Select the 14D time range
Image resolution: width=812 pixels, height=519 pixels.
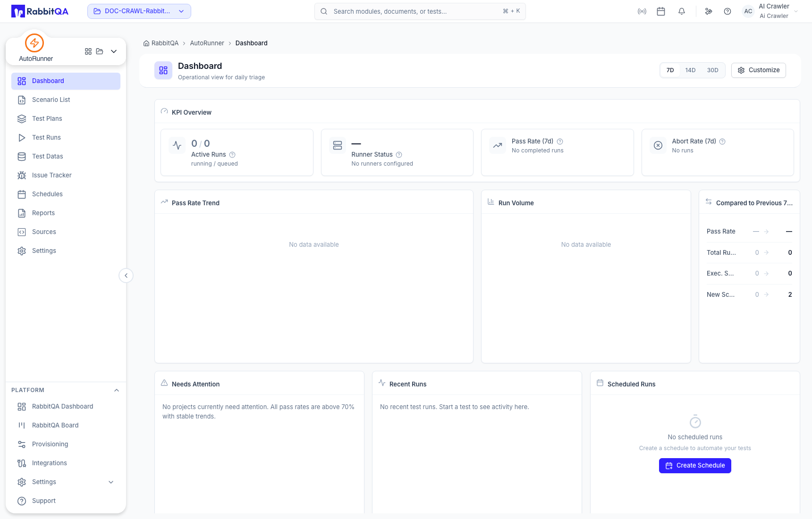coord(690,70)
